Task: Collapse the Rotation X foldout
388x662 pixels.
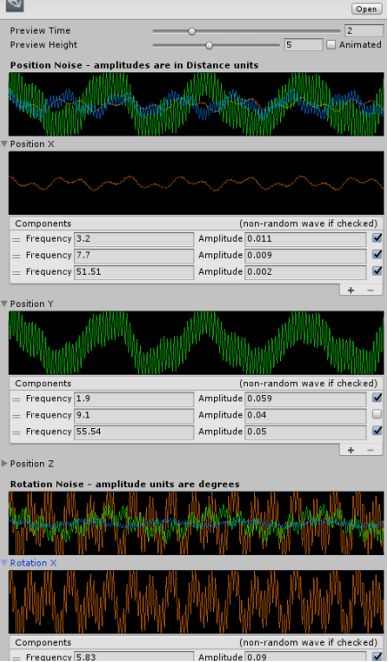Action: click(x=5, y=563)
